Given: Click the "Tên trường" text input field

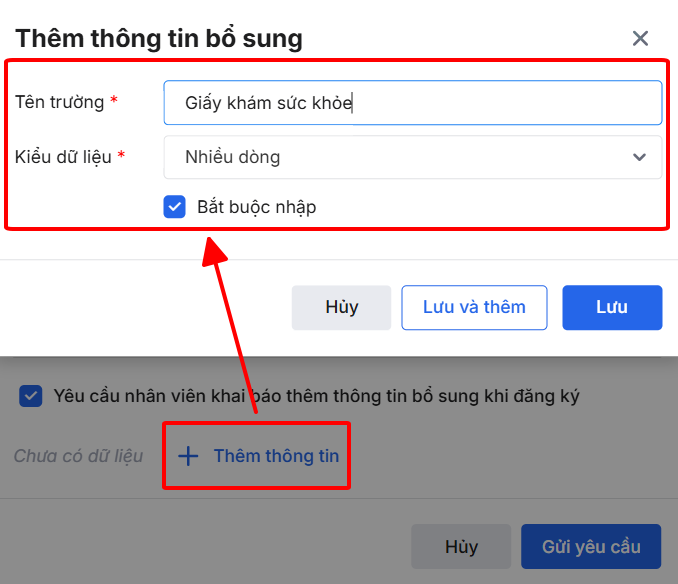Looking at the screenshot, I should (x=412, y=102).
